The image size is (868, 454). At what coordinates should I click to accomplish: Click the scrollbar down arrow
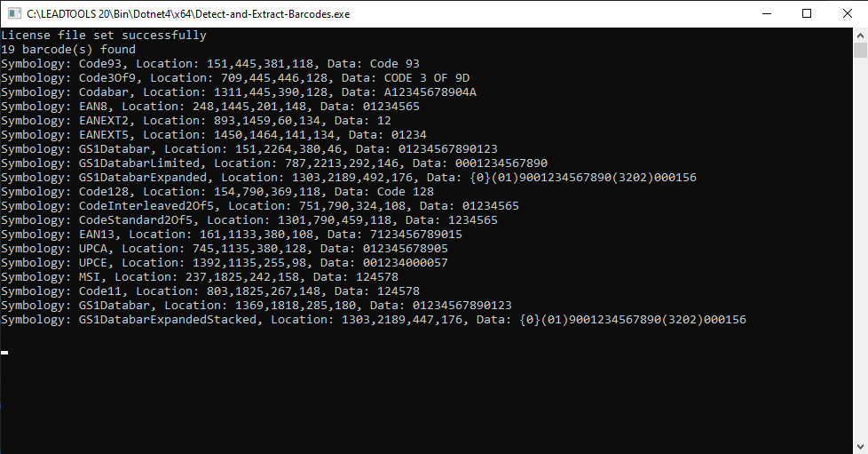coord(860,446)
